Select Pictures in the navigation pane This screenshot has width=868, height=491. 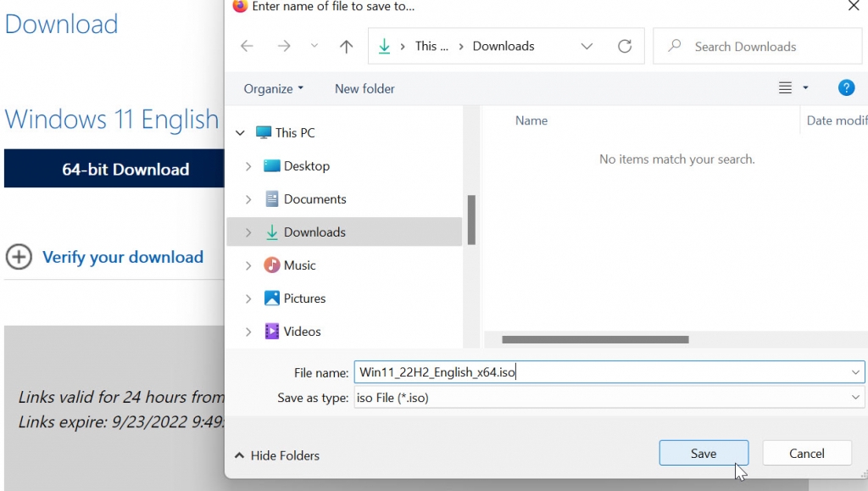point(305,298)
